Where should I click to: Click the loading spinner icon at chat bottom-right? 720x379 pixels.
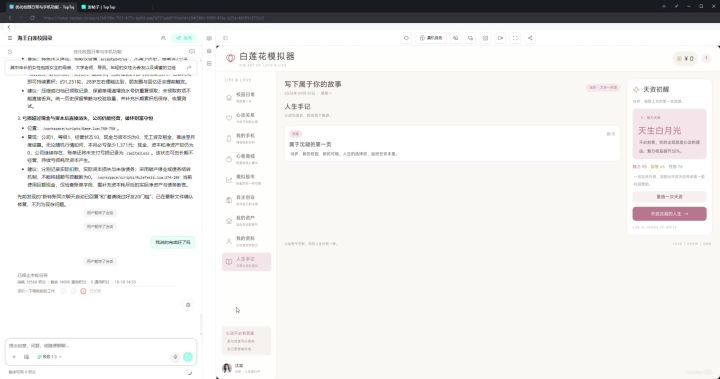click(x=189, y=373)
